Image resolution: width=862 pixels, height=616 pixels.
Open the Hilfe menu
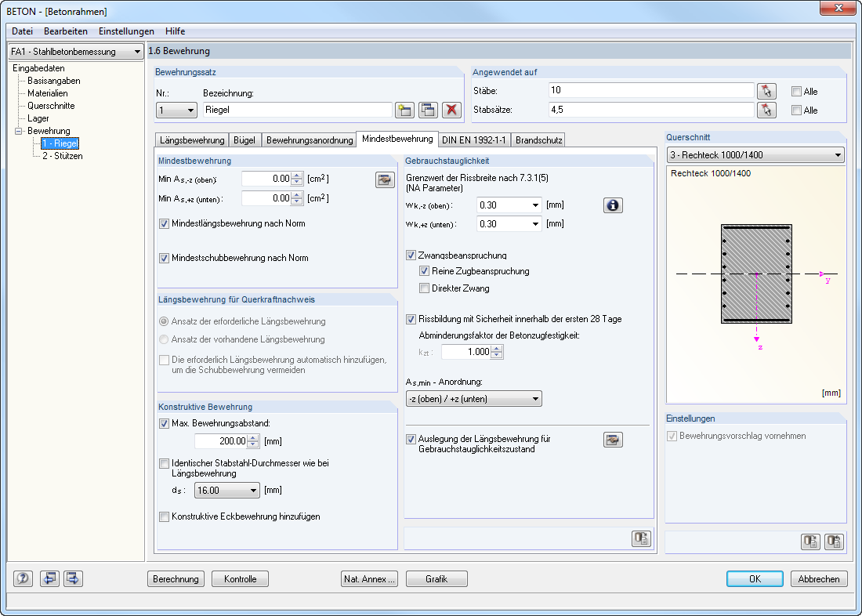pyautogui.click(x=175, y=31)
